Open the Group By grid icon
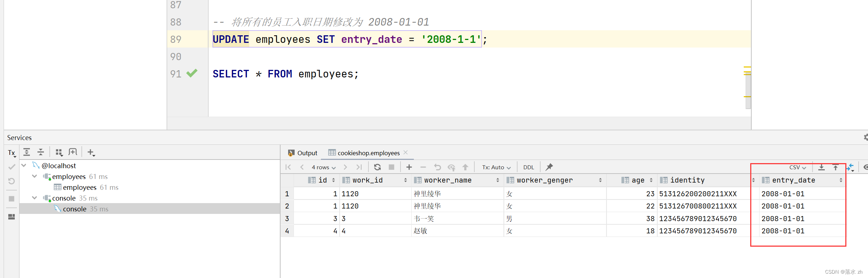868x278 pixels. (x=59, y=152)
